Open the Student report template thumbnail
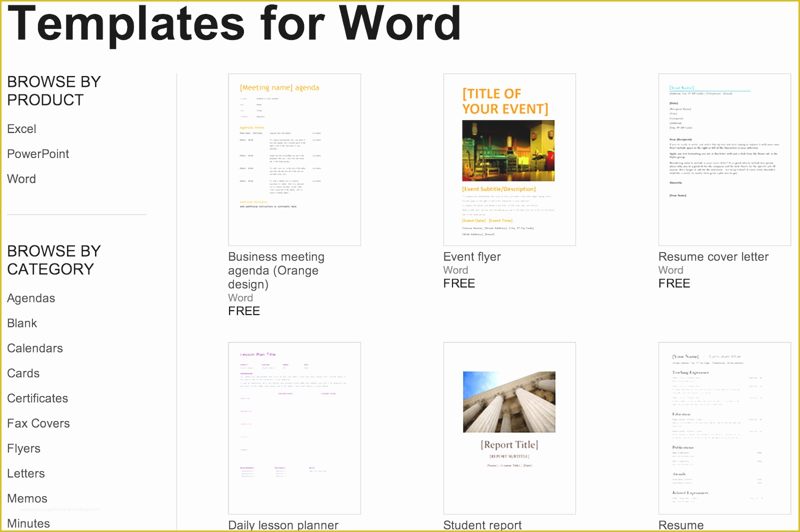Screen dimensions: 800x532 509,427
